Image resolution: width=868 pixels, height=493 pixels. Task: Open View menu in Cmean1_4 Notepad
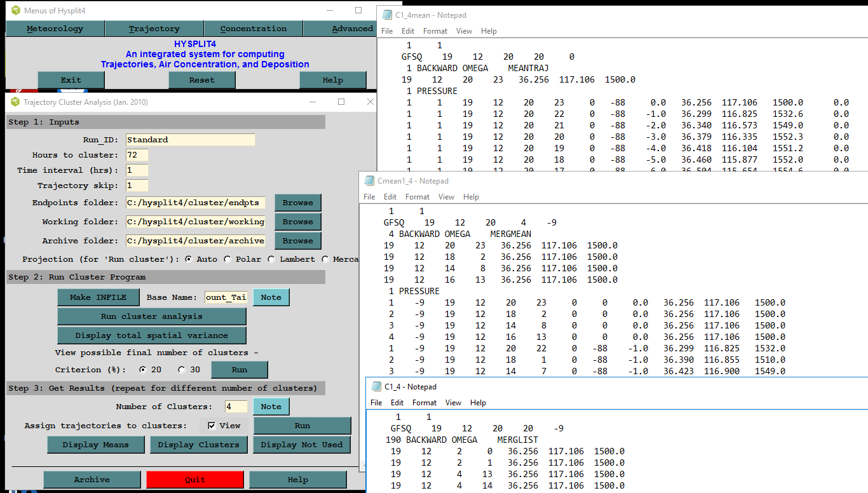point(447,197)
